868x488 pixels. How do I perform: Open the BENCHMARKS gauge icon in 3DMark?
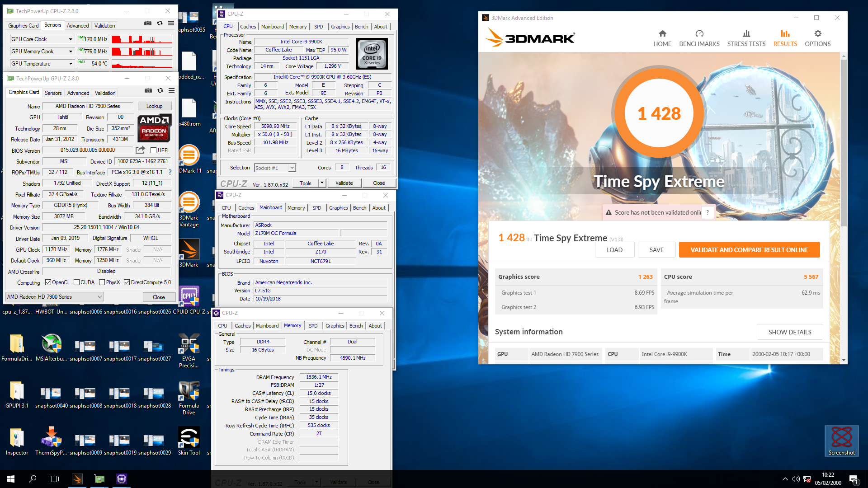tap(699, 33)
